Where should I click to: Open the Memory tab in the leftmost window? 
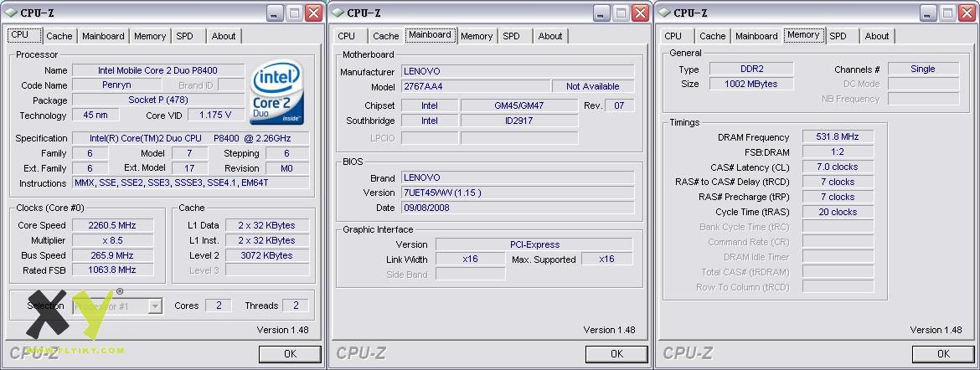[x=150, y=36]
